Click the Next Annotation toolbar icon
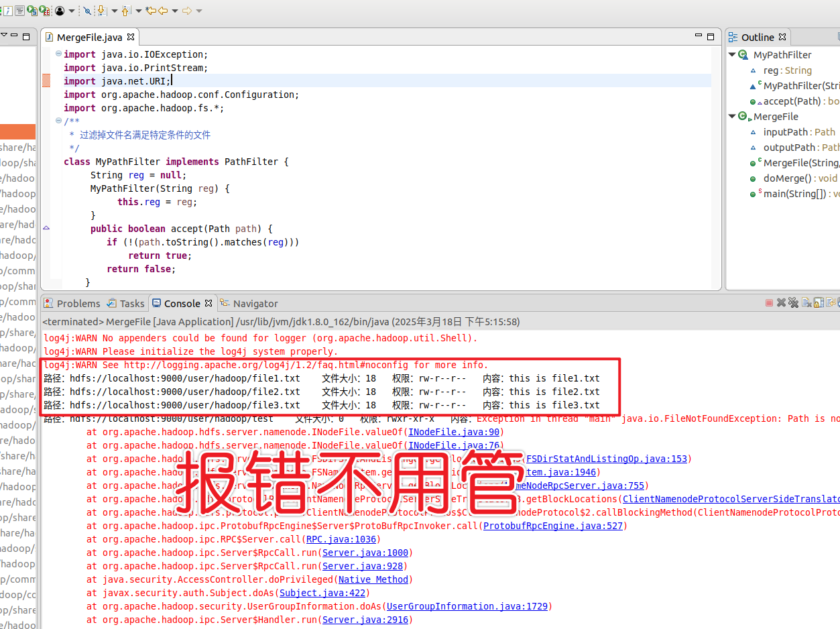Screen dimensions: 840x629 pos(102,11)
